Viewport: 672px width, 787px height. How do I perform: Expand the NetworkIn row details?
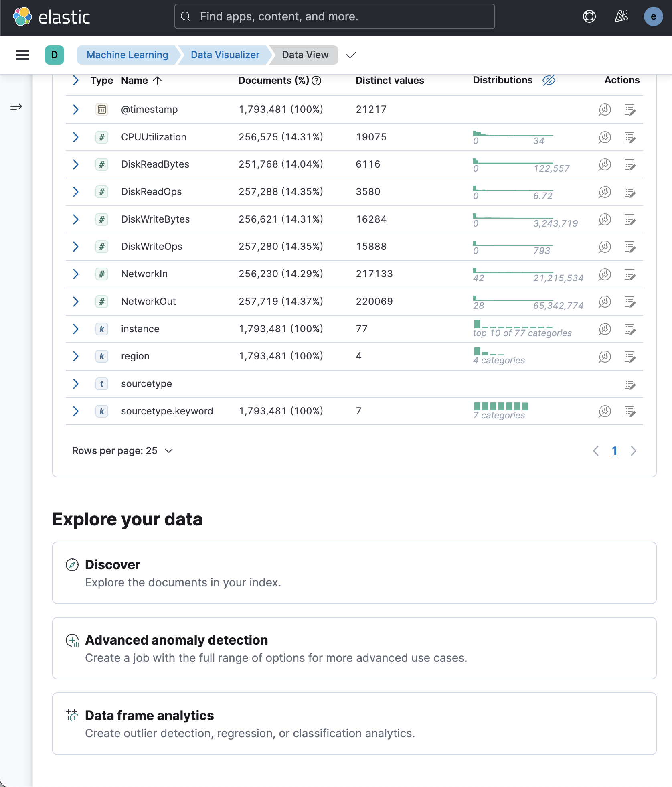click(x=75, y=274)
